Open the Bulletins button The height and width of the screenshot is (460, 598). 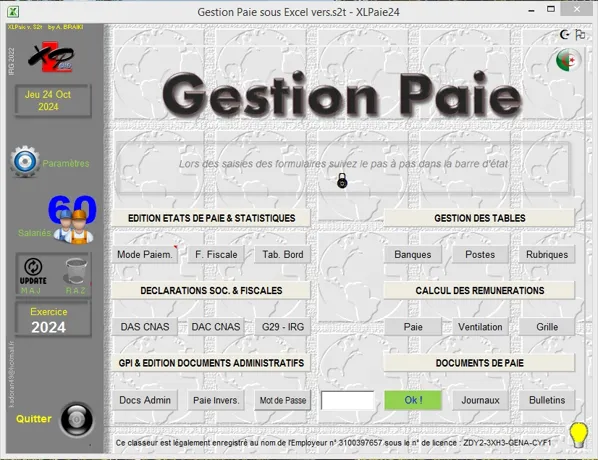point(547,400)
